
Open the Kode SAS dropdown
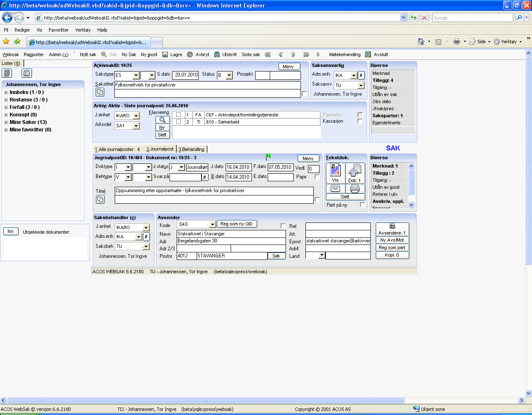(x=212, y=225)
